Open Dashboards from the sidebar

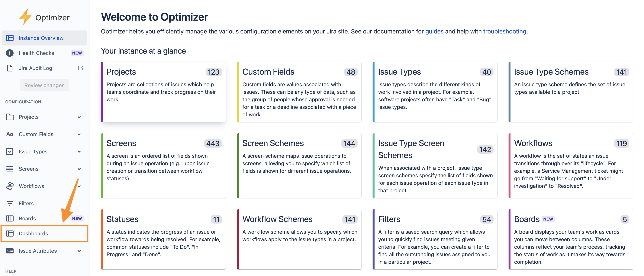(33, 233)
